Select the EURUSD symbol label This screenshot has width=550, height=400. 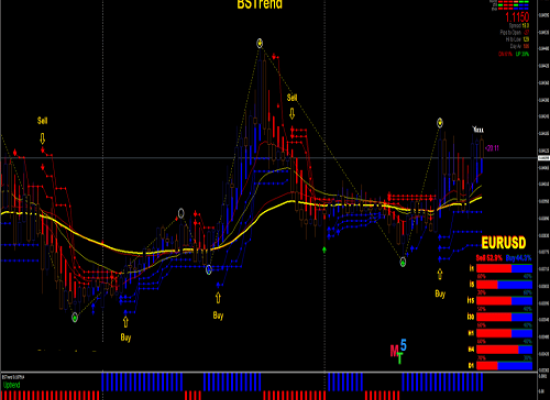coord(504,243)
